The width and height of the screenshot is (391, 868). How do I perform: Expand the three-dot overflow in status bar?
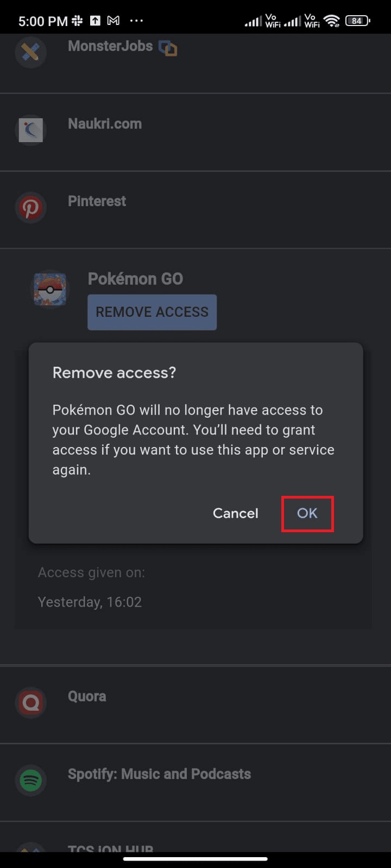coord(136,20)
